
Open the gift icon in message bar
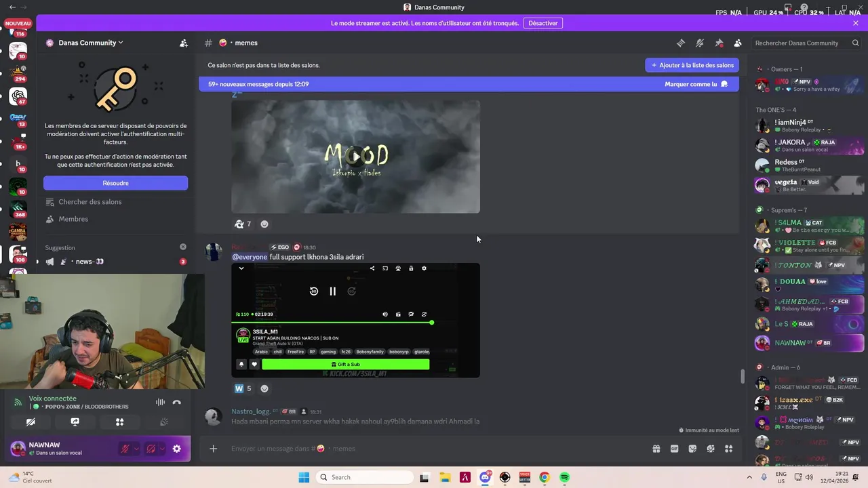click(x=656, y=448)
